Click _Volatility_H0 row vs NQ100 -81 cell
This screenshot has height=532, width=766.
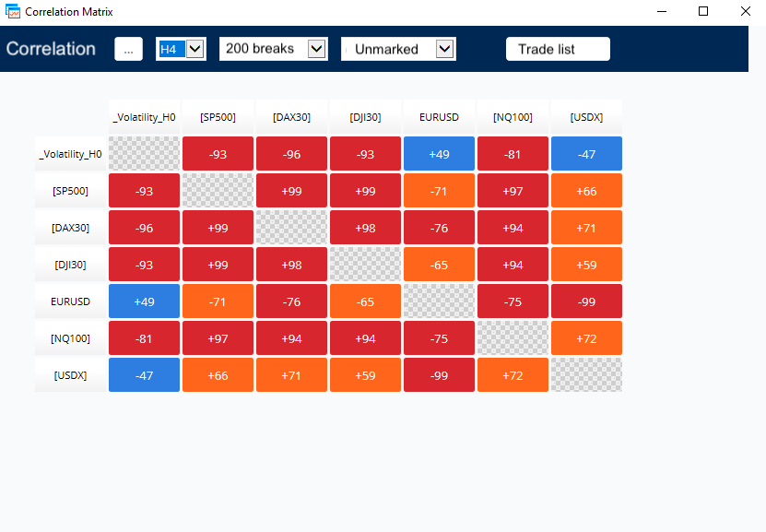point(513,154)
